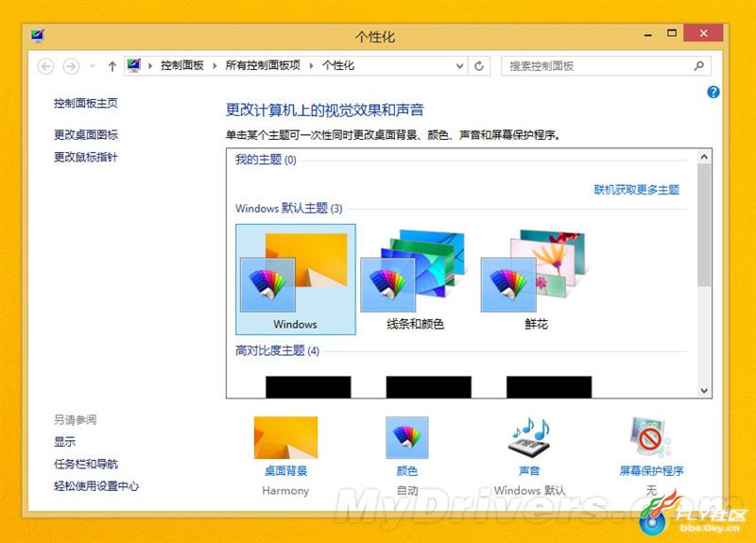Screen dimensions: 756x543
Task: Click the 声音 text link
Action: coord(529,471)
